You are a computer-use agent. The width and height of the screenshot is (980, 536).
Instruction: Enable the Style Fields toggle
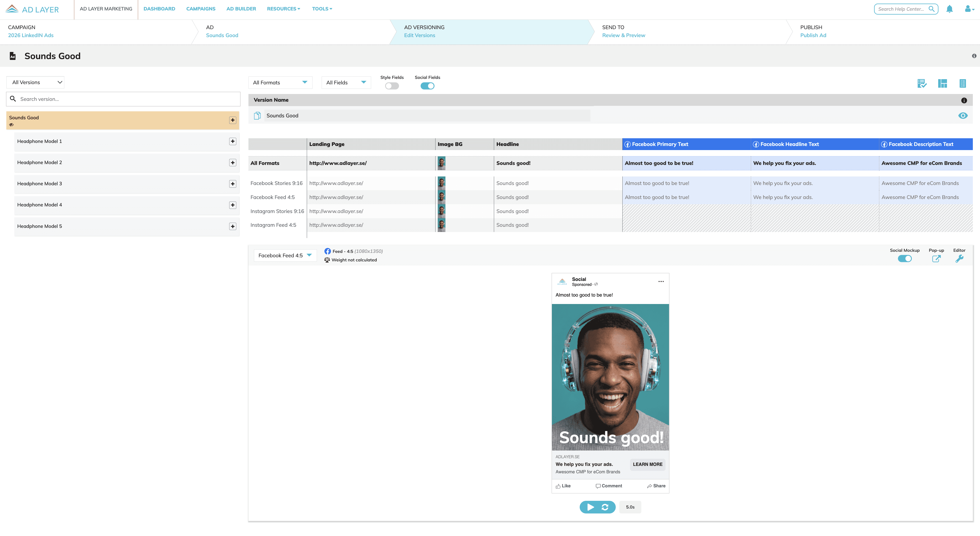392,86
